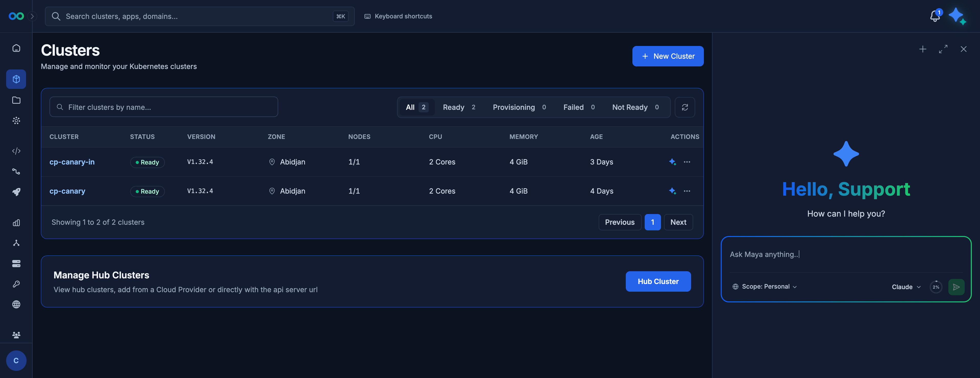Image resolution: width=980 pixels, height=378 pixels.
Task: Open the server storage icon in sidebar
Action: click(x=16, y=263)
